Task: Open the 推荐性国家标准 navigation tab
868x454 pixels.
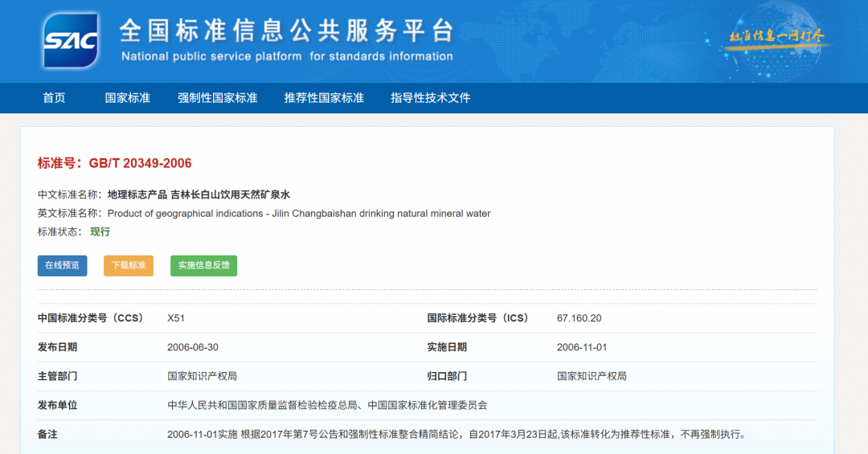Action: click(324, 98)
